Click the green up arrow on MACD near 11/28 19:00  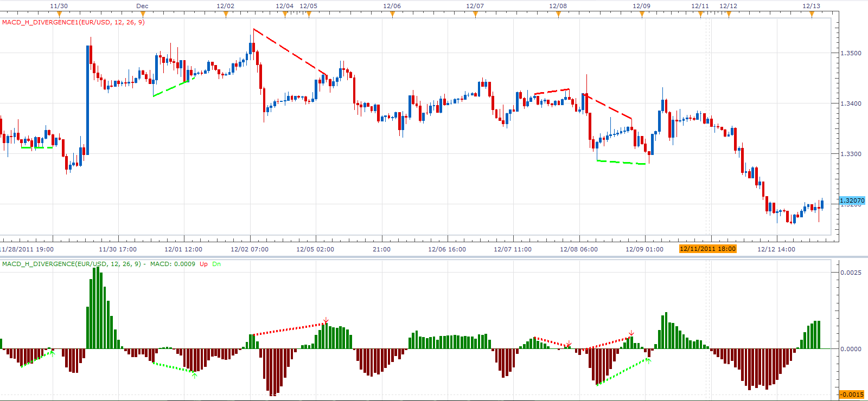click(53, 353)
